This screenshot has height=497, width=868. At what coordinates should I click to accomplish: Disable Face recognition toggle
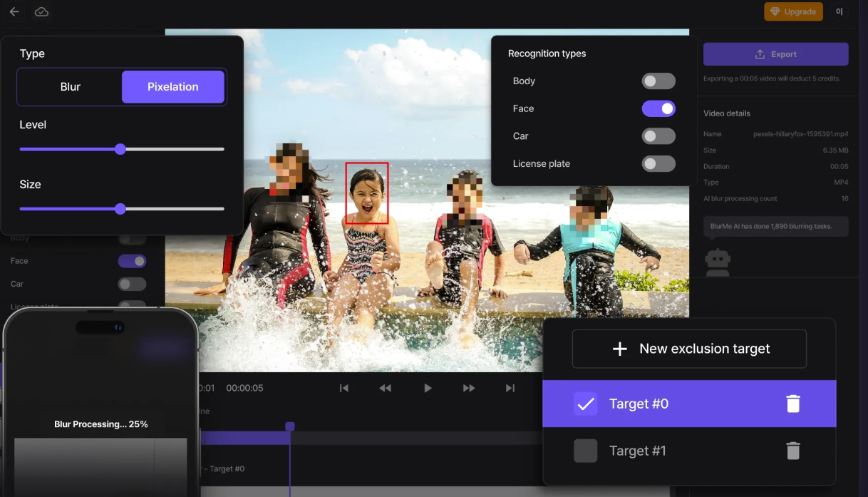tap(658, 108)
